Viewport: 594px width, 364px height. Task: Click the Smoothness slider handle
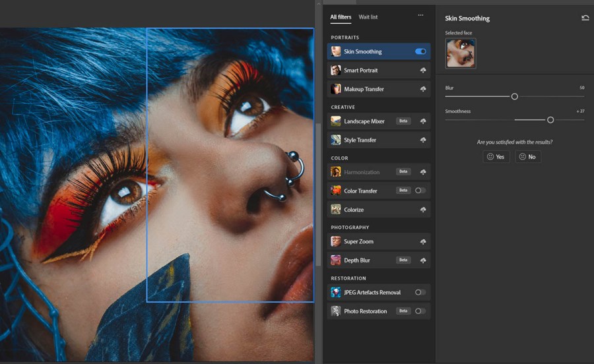click(550, 120)
